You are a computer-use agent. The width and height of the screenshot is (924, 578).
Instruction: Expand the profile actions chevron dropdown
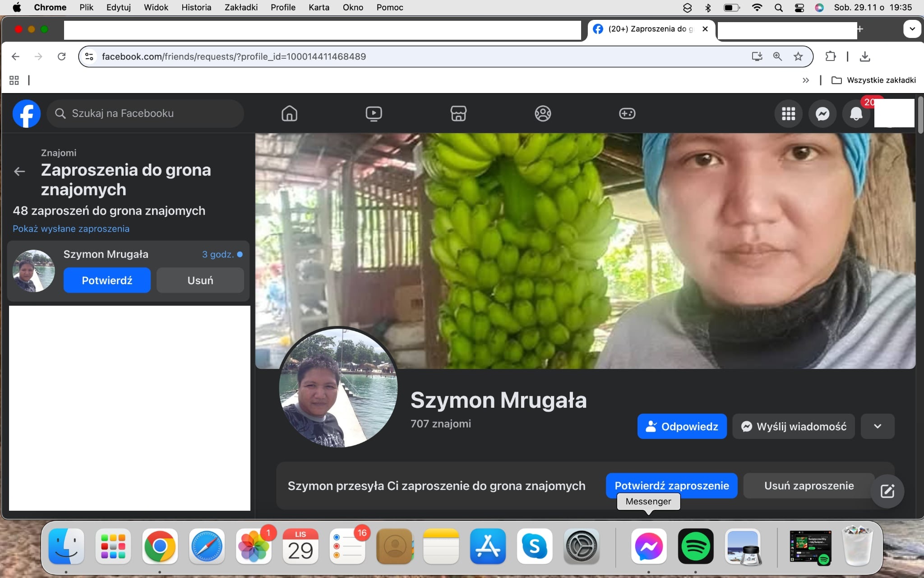click(877, 426)
